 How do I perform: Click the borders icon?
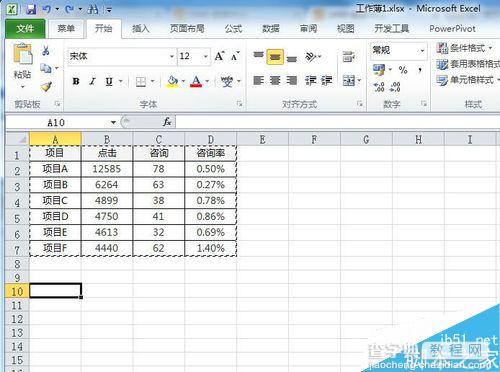point(141,81)
